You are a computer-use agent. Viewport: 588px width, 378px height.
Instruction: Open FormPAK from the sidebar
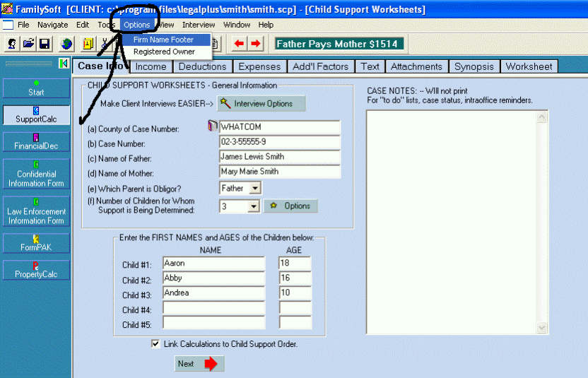pyautogui.click(x=36, y=244)
